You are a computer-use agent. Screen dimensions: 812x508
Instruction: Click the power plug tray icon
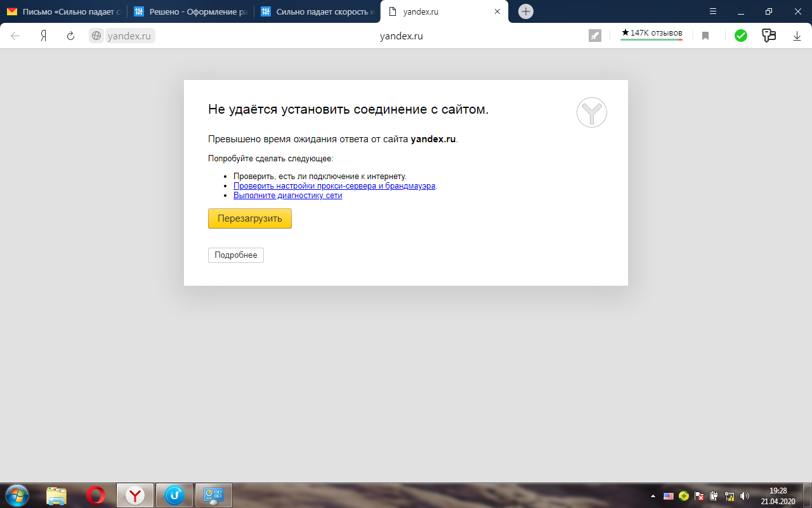pyautogui.click(x=714, y=496)
